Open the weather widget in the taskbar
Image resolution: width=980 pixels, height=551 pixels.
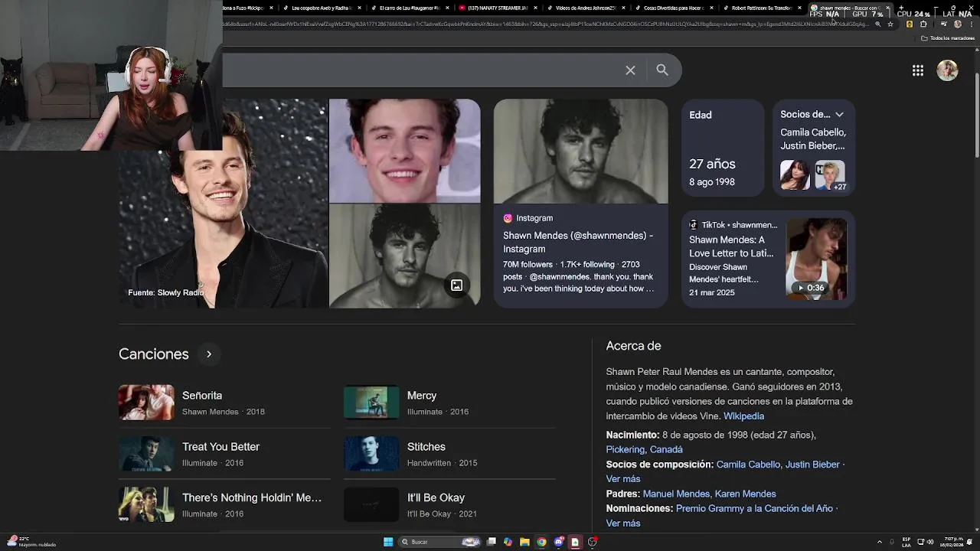pos(31,541)
